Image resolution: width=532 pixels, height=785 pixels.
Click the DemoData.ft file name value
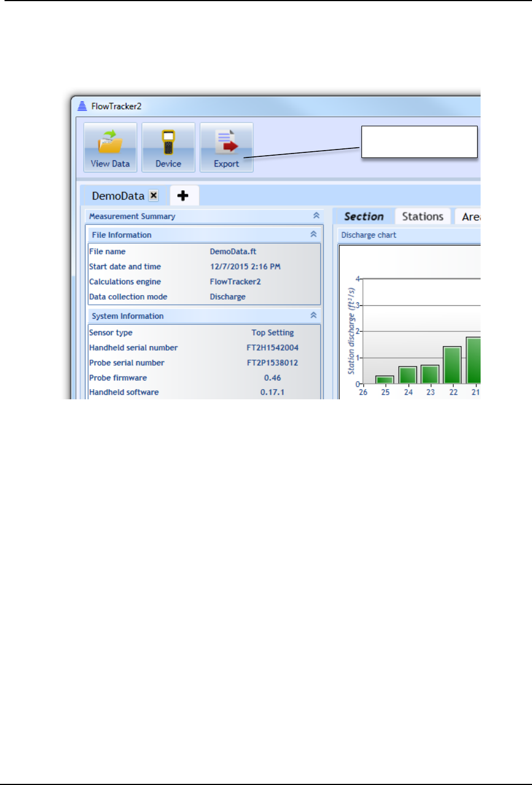pos(233,251)
